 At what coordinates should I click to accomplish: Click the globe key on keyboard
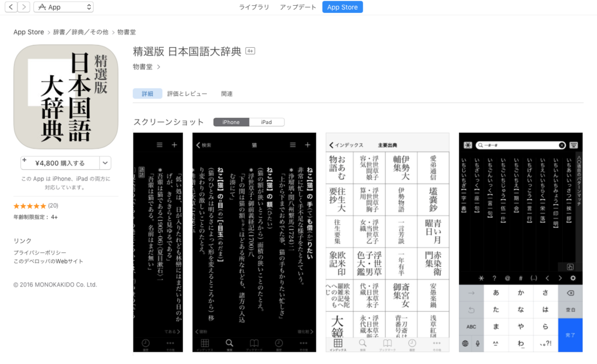coord(465,343)
